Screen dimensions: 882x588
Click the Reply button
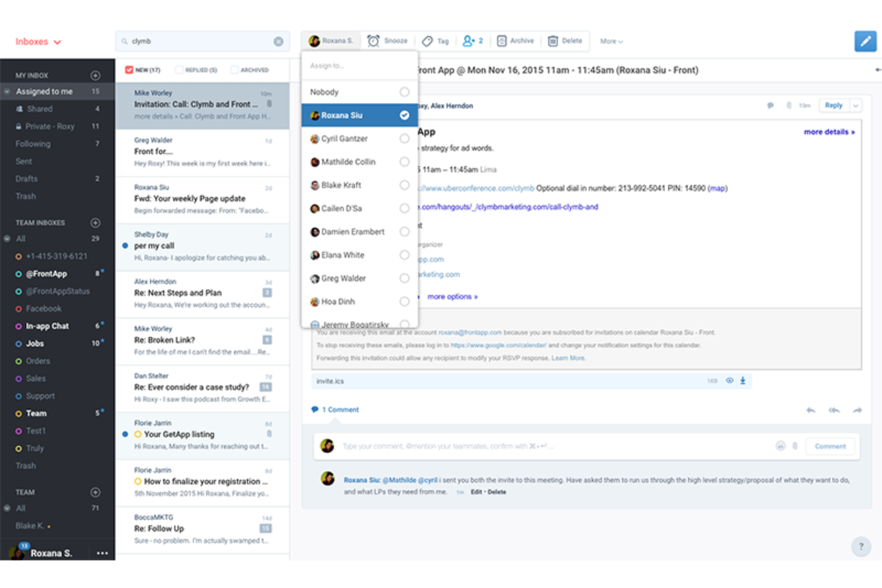[x=833, y=105]
